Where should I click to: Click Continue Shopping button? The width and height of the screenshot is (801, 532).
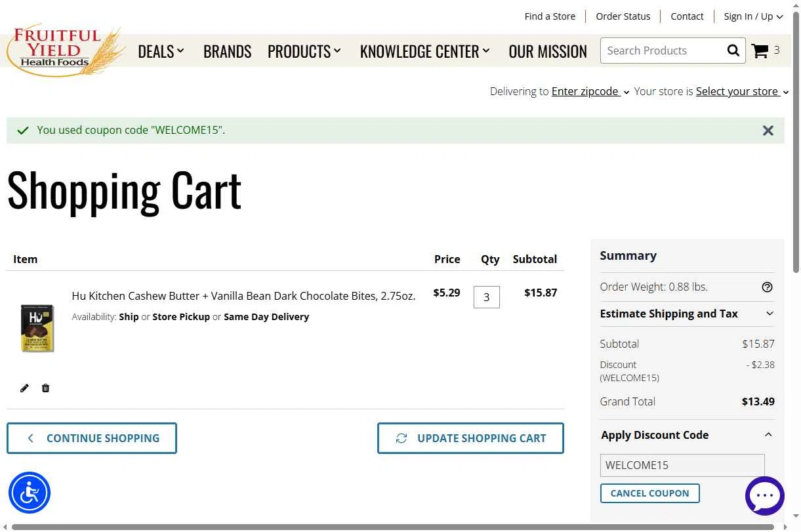pyautogui.click(x=92, y=438)
